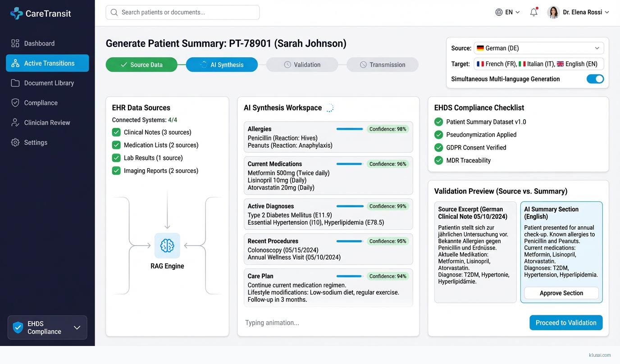Click the notification bell icon
The width and height of the screenshot is (620, 364).
533,12
